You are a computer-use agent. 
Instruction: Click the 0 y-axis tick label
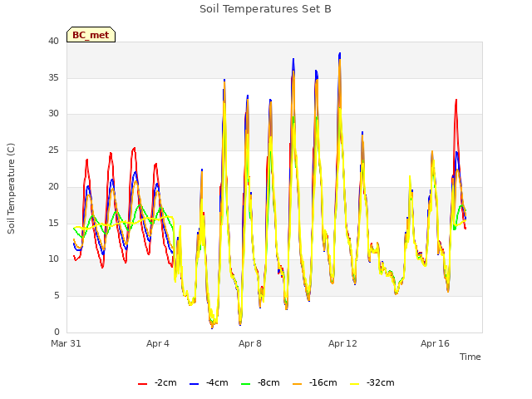(57, 332)
